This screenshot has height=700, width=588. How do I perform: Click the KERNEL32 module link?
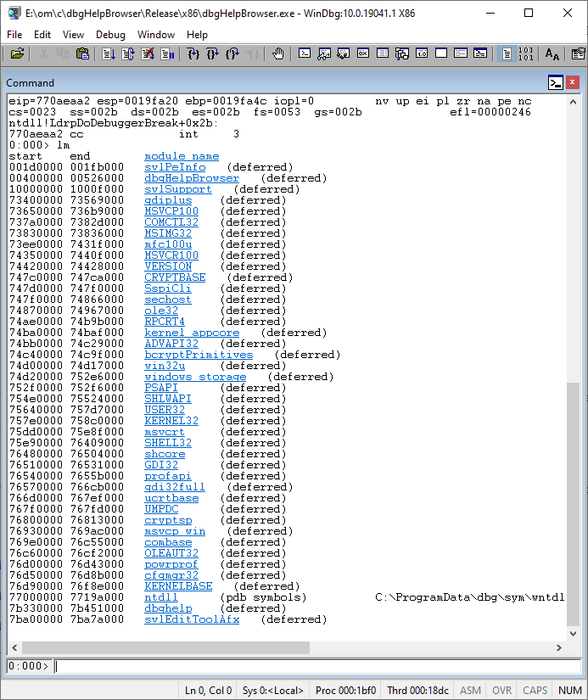pyautogui.click(x=171, y=421)
